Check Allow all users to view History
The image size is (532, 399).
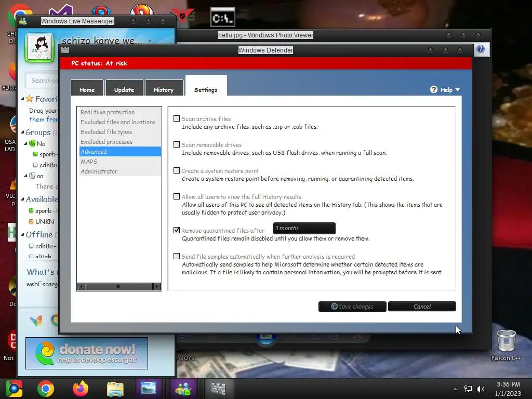[177, 196]
